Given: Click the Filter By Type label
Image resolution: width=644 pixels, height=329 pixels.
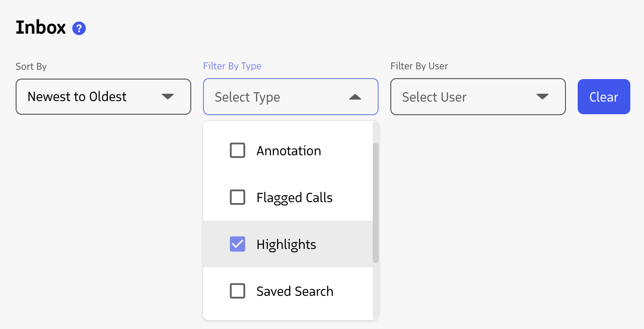Looking at the screenshot, I should (232, 66).
